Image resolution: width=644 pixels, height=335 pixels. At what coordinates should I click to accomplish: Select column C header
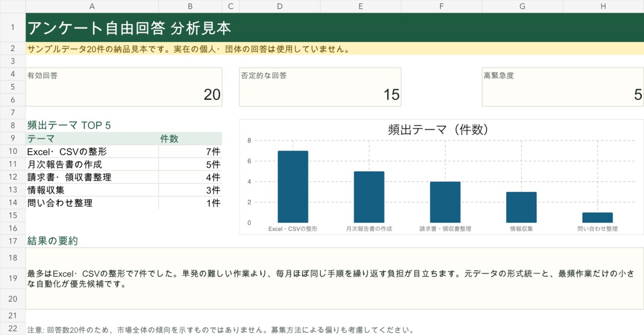coord(231,6)
